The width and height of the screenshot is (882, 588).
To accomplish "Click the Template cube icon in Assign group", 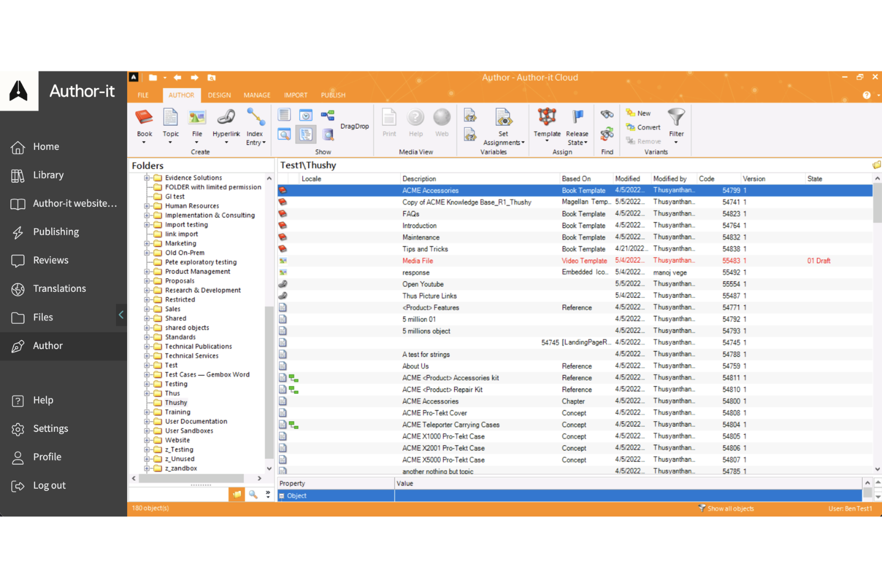I will coord(546,117).
